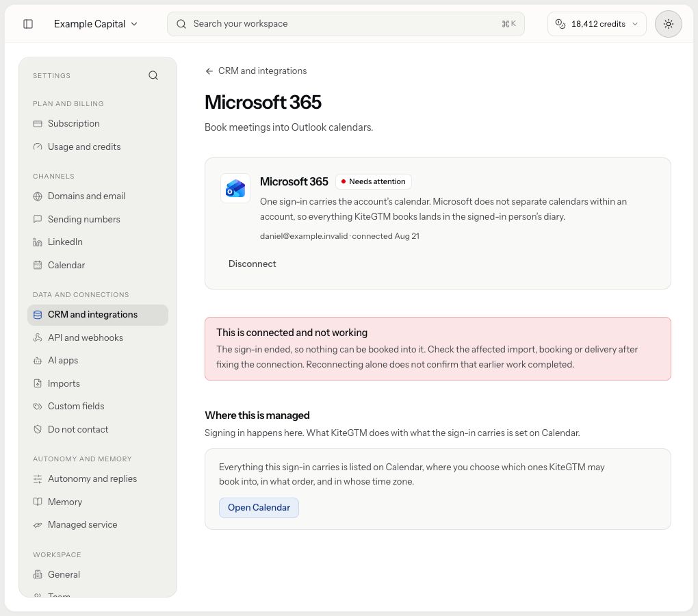The height and width of the screenshot is (616, 698).
Task: Click the Custom fields tag icon
Action: 38,407
